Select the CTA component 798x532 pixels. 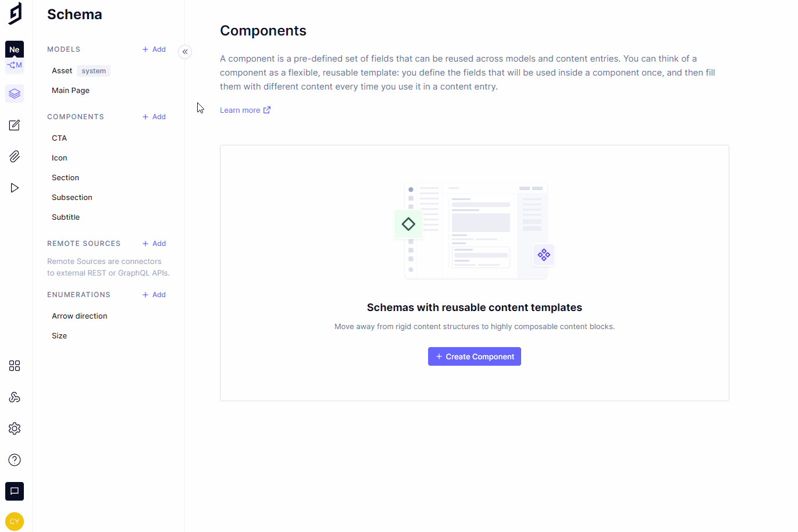pos(59,138)
